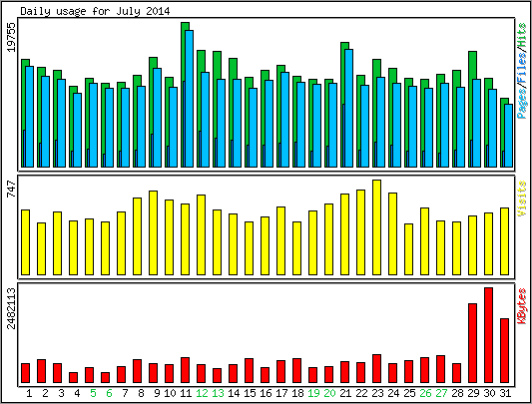Click the red KBytes bar for day 29
The image size is (532, 404).
tap(473, 343)
